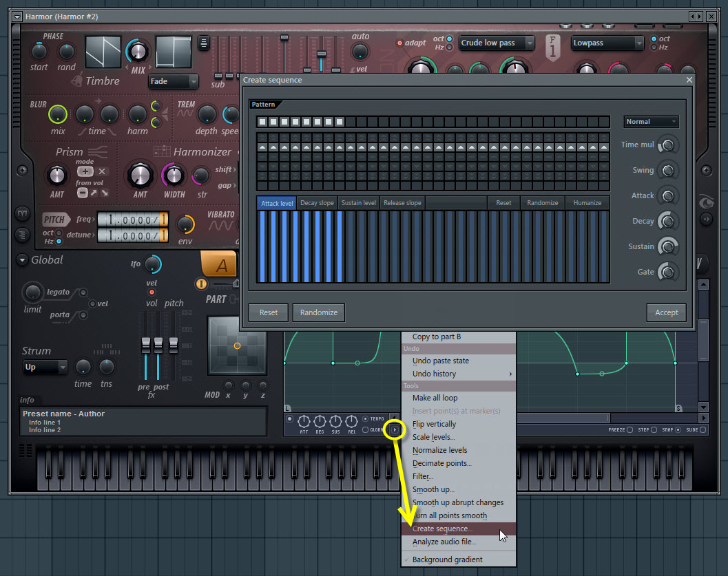Click the legato limit knob
Viewport: 728px width, 576px height.
coord(32,292)
